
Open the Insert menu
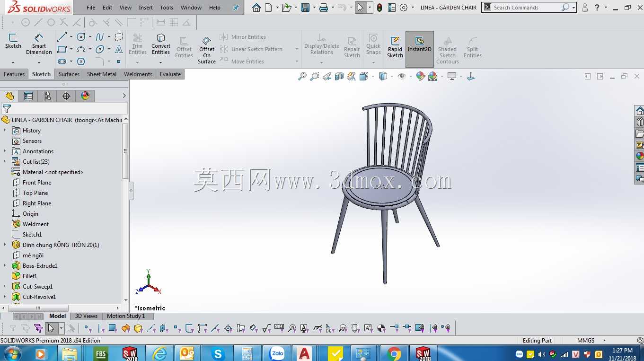point(146,8)
